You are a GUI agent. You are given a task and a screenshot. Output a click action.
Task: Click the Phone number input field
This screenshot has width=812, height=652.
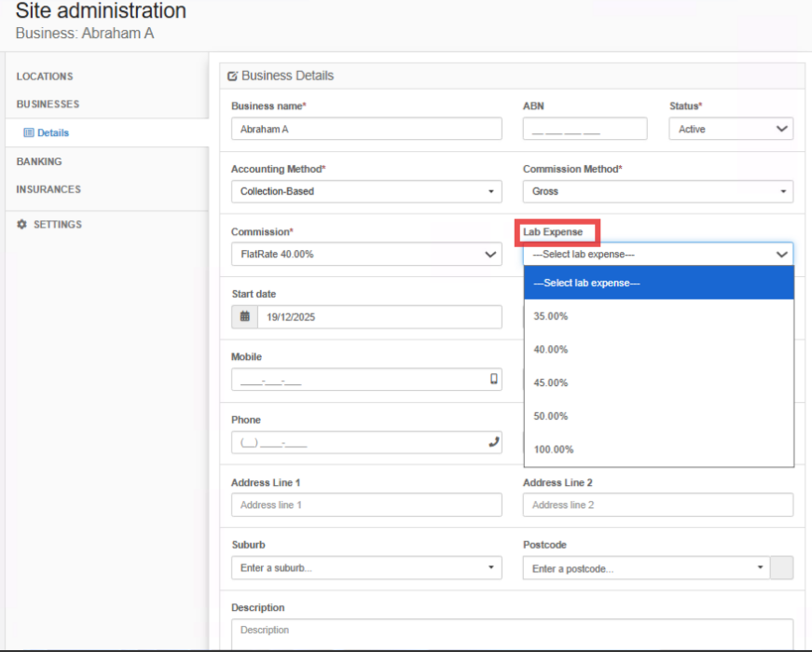tap(366, 442)
